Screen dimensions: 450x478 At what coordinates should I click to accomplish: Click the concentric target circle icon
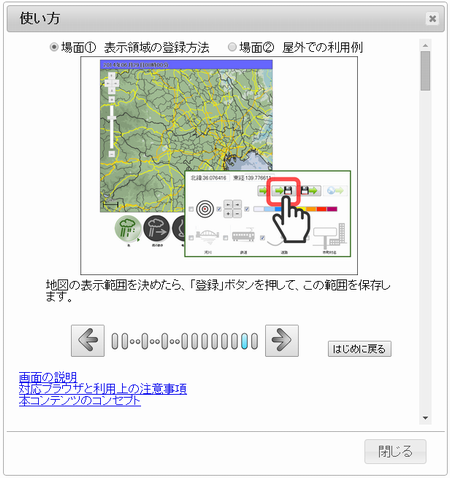tap(205, 209)
